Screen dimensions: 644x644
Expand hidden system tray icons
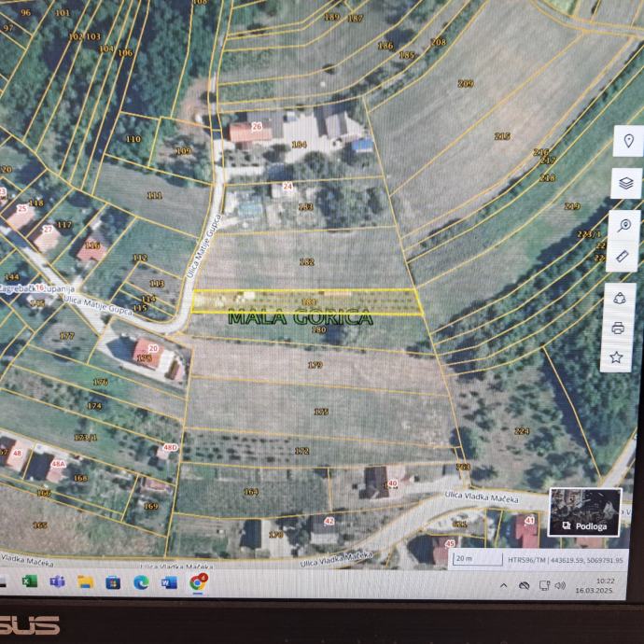pyautogui.click(x=504, y=585)
